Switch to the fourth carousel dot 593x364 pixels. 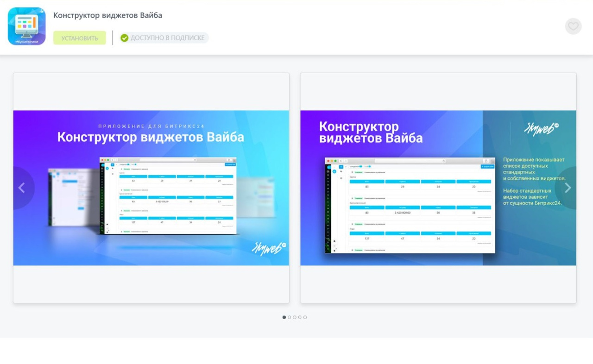pyautogui.click(x=300, y=317)
